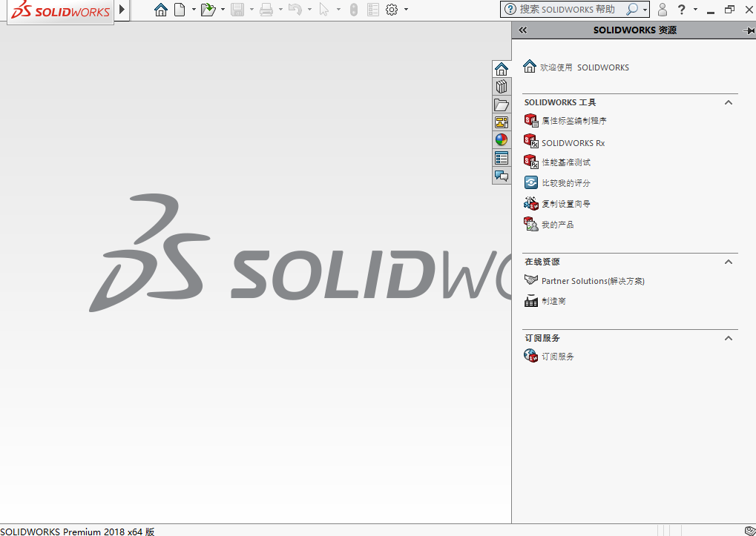Pin the SOLIDWORKS 资源 task pane

click(749, 30)
